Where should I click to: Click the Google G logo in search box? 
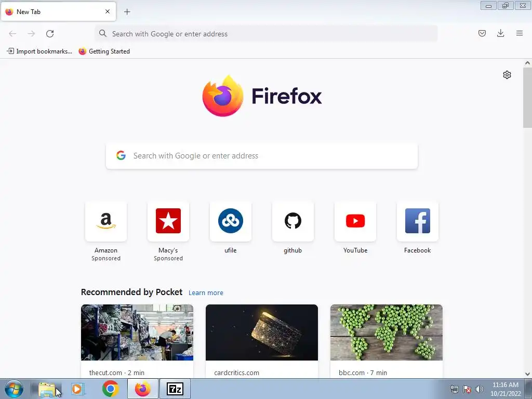coord(121,155)
